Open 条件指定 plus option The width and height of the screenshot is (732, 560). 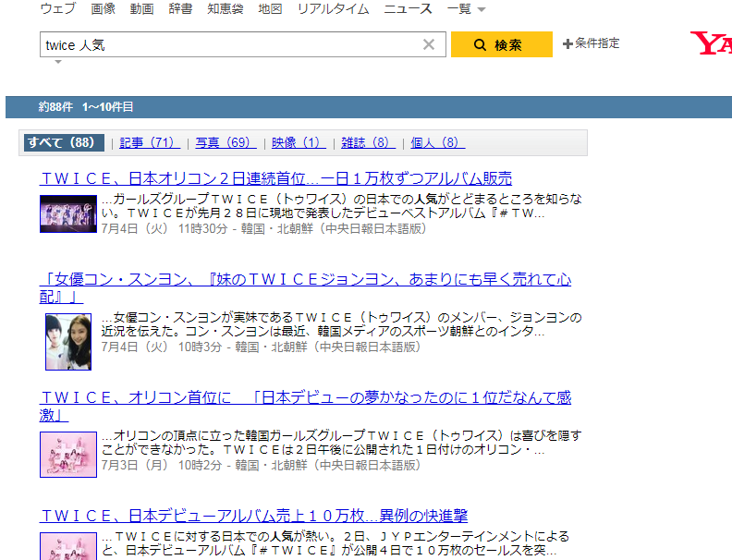tap(592, 43)
